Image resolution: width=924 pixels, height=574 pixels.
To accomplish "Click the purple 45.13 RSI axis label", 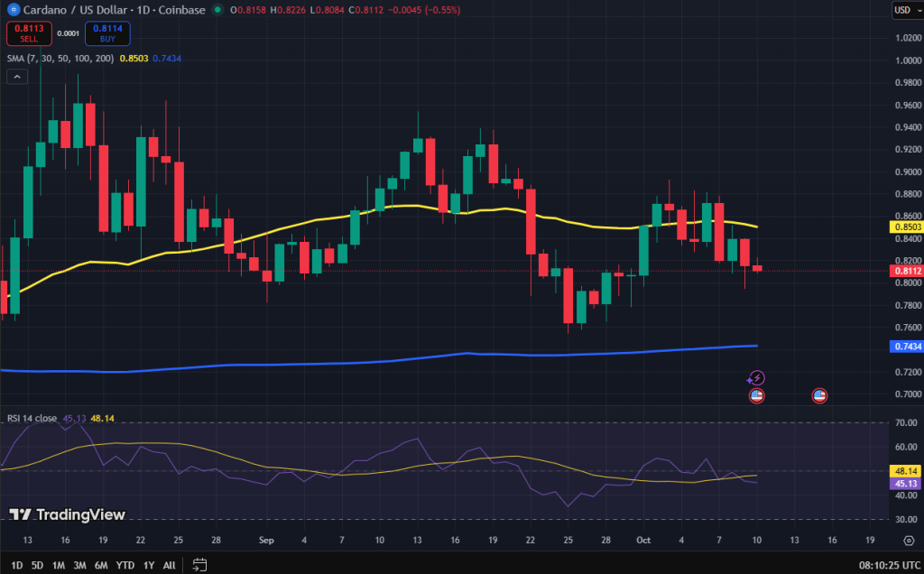I will pyautogui.click(x=906, y=484).
